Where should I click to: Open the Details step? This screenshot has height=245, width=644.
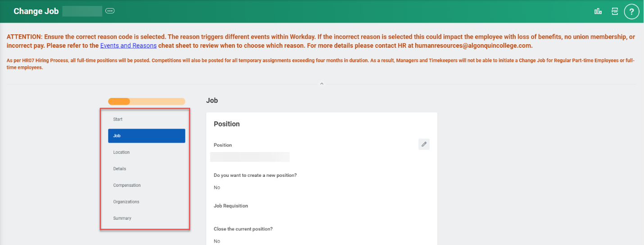click(120, 169)
